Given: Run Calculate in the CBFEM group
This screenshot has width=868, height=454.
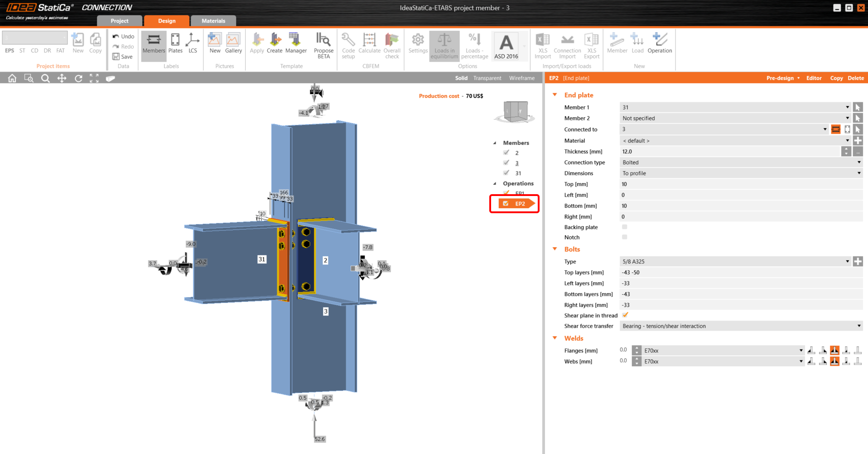Looking at the screenshot, I should [369, 43].
